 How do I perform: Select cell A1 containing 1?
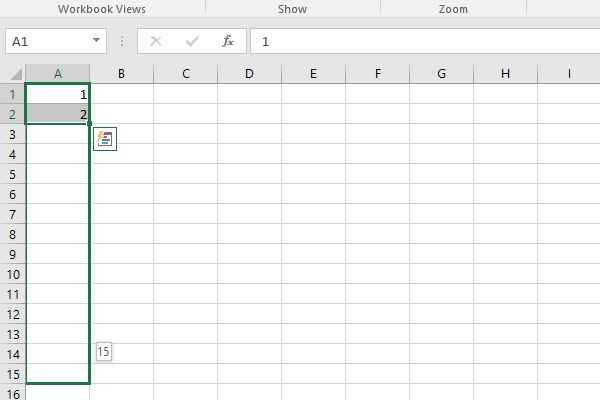click(x=57, y=94)
